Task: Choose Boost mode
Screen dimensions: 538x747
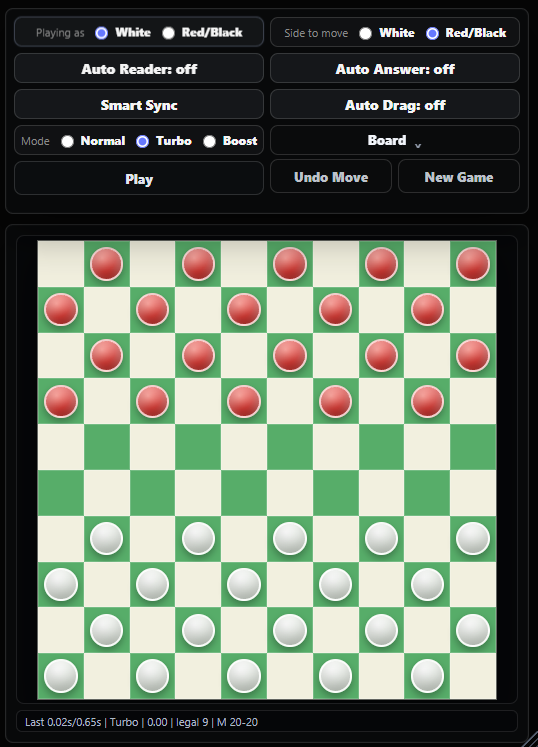Action: pyautogui.click(x=210, y=141)
